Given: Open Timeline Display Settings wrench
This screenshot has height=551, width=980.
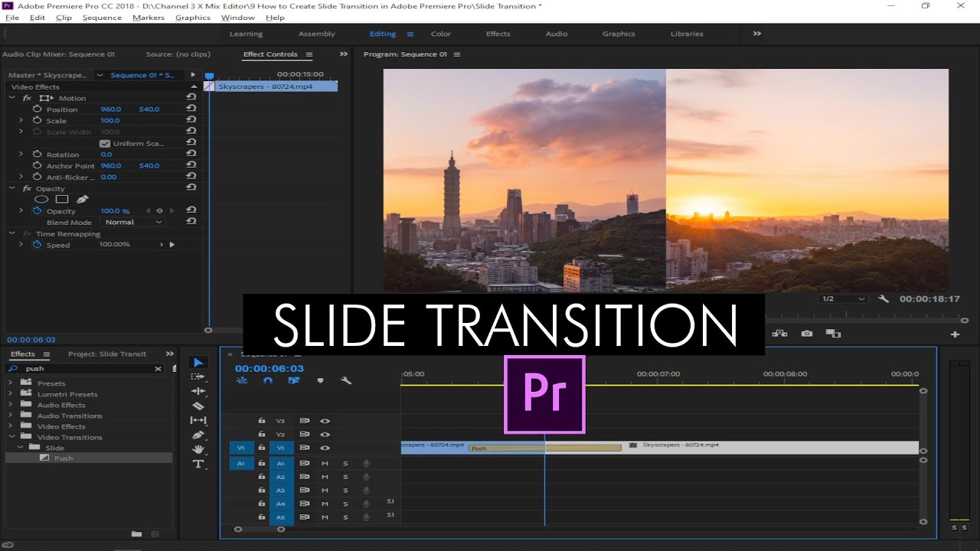Looking at the screenshot, I should click(346, 380).
